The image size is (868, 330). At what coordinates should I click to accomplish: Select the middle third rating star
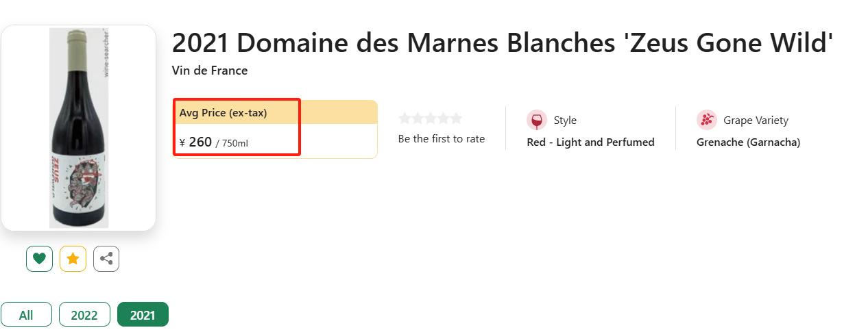(431, 118)
